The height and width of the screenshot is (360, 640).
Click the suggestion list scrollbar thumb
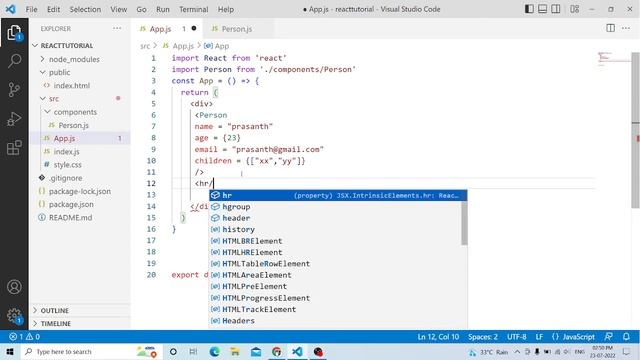464,223
